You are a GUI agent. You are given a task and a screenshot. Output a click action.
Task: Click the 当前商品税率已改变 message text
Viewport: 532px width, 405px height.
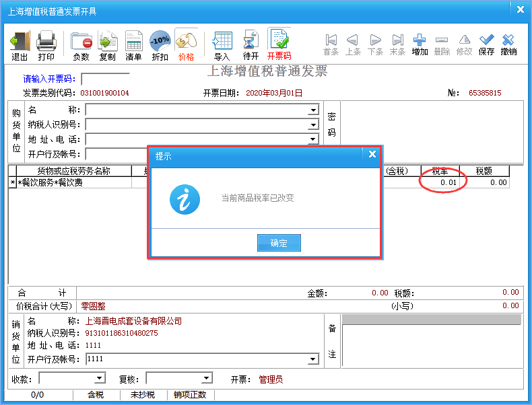(258, 198)
